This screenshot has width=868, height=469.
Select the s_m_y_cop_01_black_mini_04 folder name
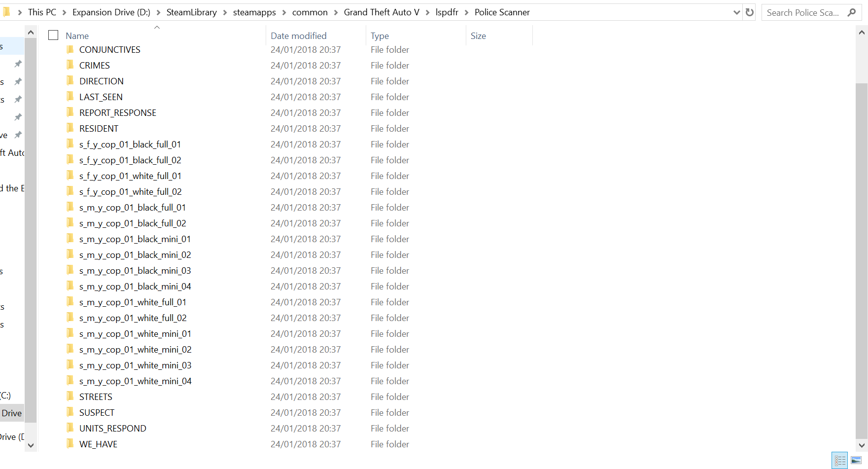(x=135, y=286)
